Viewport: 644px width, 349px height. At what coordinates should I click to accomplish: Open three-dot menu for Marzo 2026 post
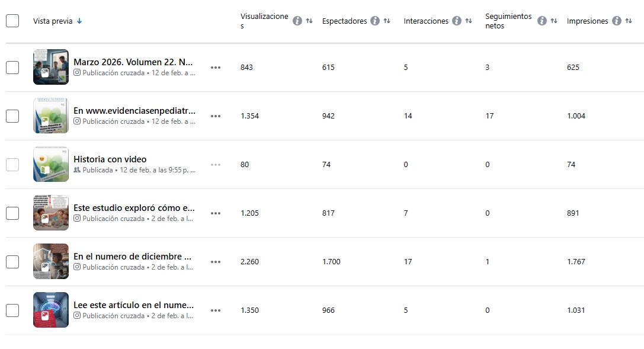(x=216, y=68)
